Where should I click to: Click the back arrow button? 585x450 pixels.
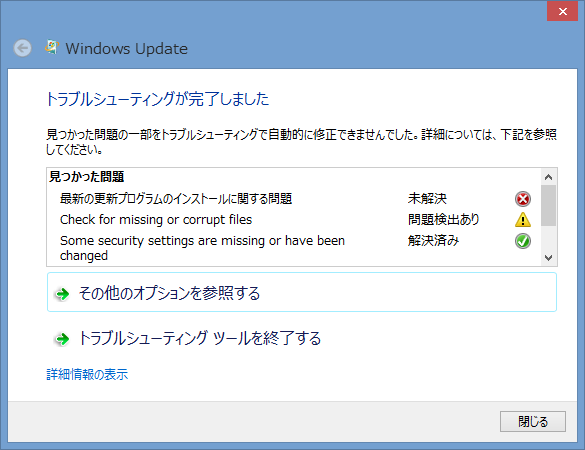coord(22,48)
